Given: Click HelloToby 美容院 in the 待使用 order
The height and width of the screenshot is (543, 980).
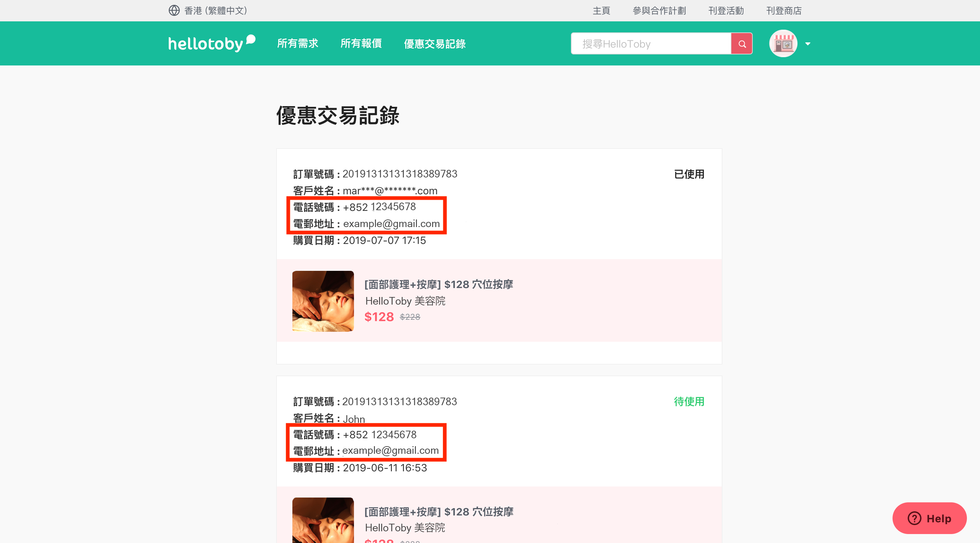Looking at the screenshot, I should [405, 528].
